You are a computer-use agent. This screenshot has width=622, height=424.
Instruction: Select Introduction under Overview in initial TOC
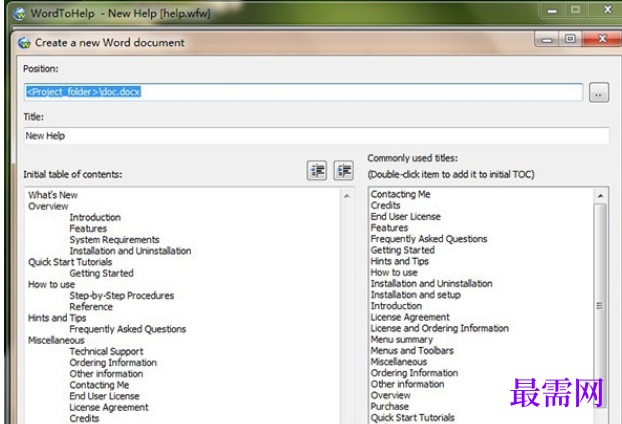pos(95,217)
